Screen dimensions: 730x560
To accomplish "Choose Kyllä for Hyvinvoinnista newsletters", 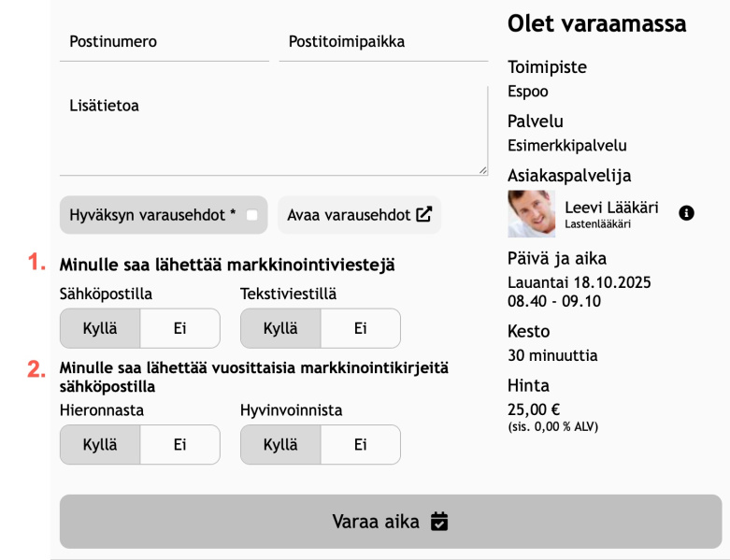I will tap(280, 445).
